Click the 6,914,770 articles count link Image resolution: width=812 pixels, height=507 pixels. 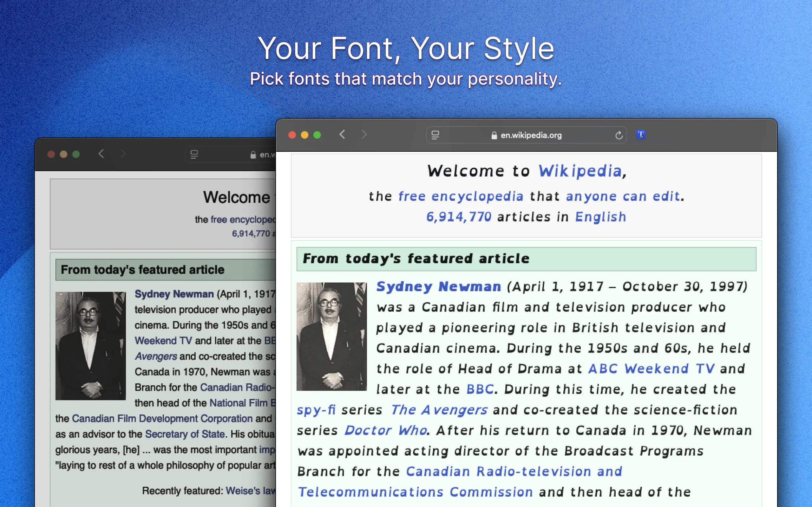[x=458, y=217]
